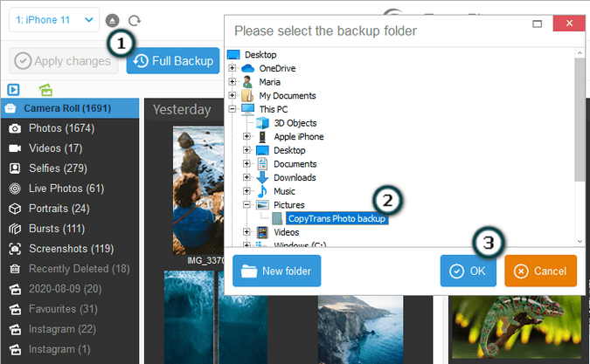Expand the Apple iPhone node
The image size is (590, 364).
(x=246, y=136)
